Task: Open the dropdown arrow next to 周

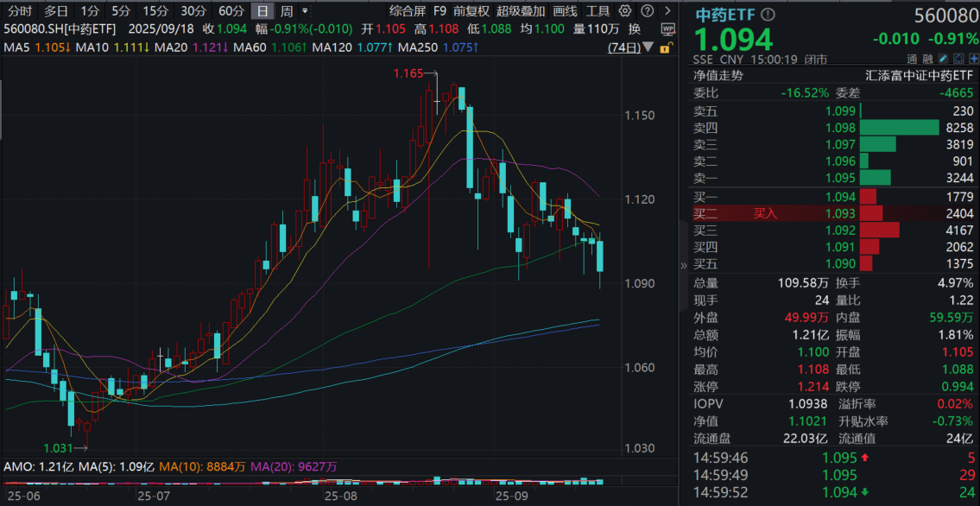Action: (x=305, y=10)
